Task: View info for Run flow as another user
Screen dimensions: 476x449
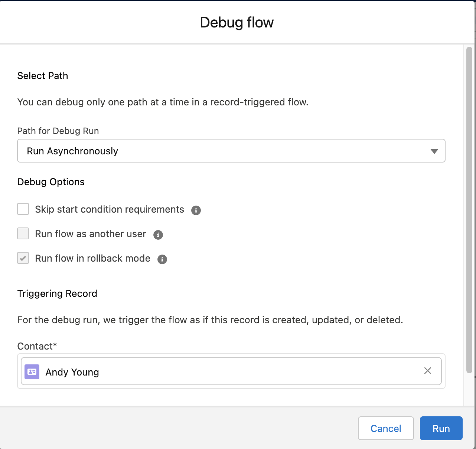Action: tap(158, 235)
